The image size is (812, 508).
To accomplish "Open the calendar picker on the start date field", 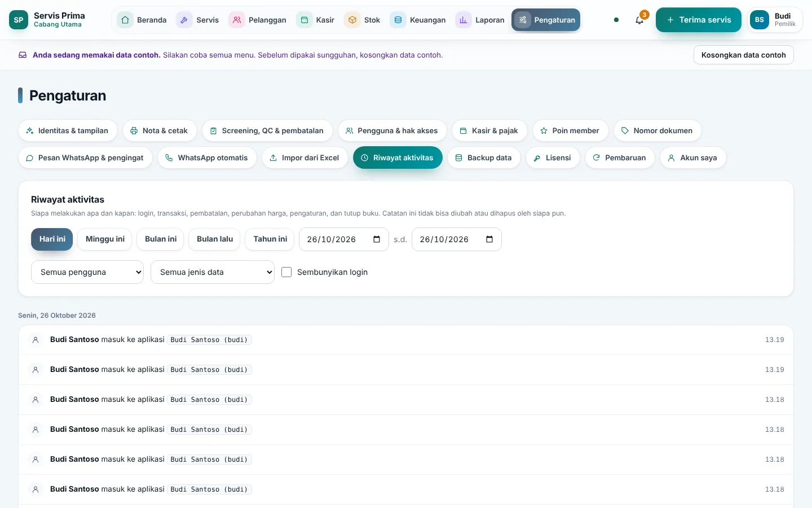I will coord(377,239).
